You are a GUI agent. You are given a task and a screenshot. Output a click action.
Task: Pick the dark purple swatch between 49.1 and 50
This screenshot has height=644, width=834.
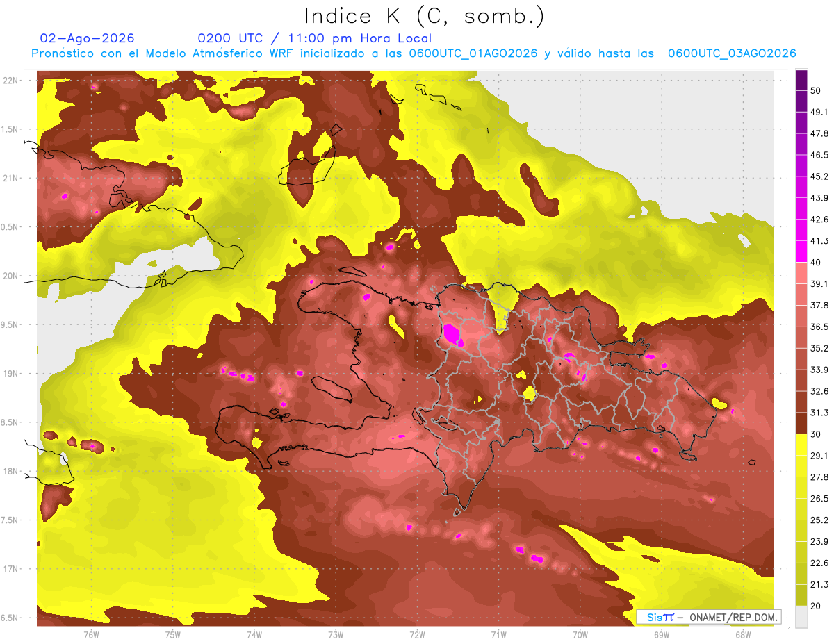pos(801,101)
